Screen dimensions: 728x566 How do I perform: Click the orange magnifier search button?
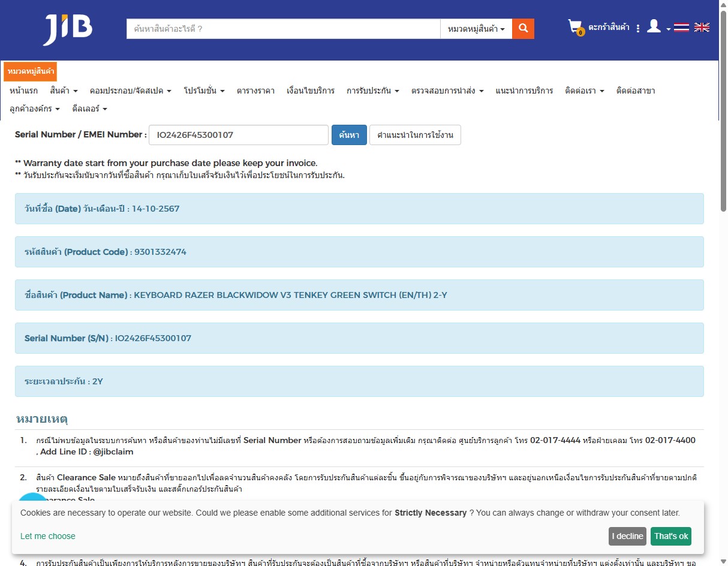(523, 29)
